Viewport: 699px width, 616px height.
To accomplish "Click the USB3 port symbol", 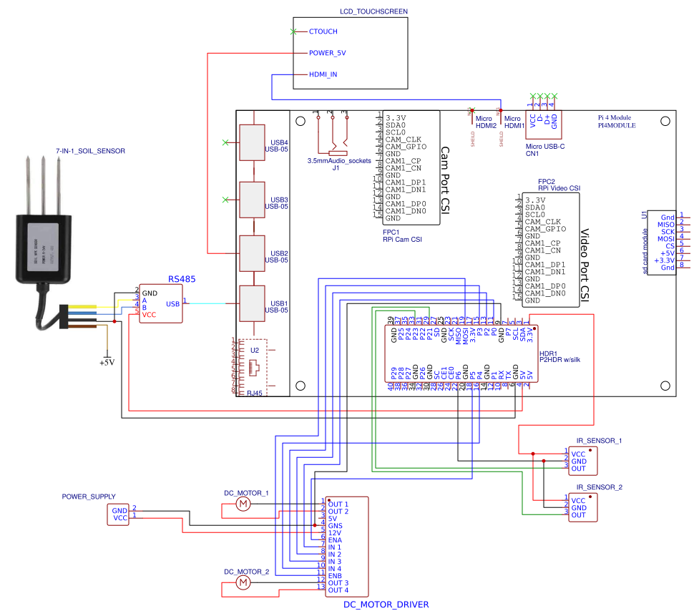I will 253,200.
